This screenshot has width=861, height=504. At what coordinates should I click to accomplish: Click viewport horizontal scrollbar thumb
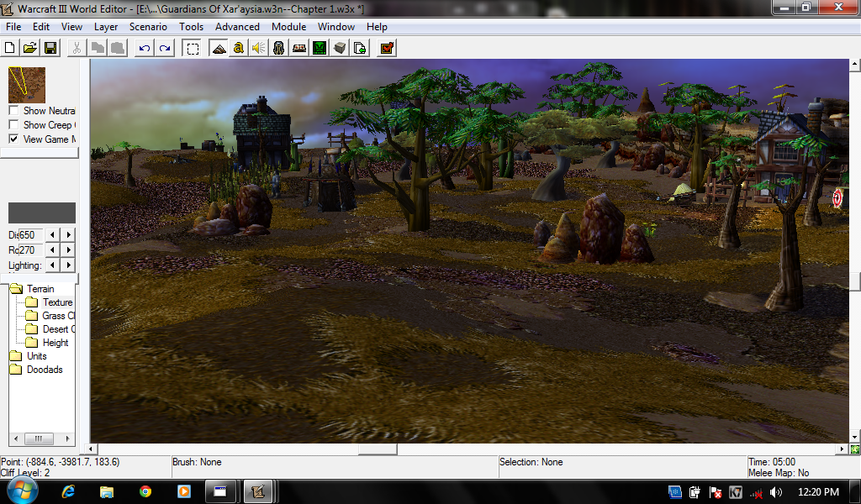coord(378,449)
